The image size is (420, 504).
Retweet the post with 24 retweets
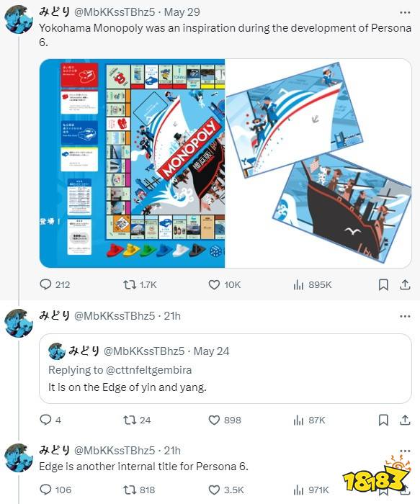130,420
